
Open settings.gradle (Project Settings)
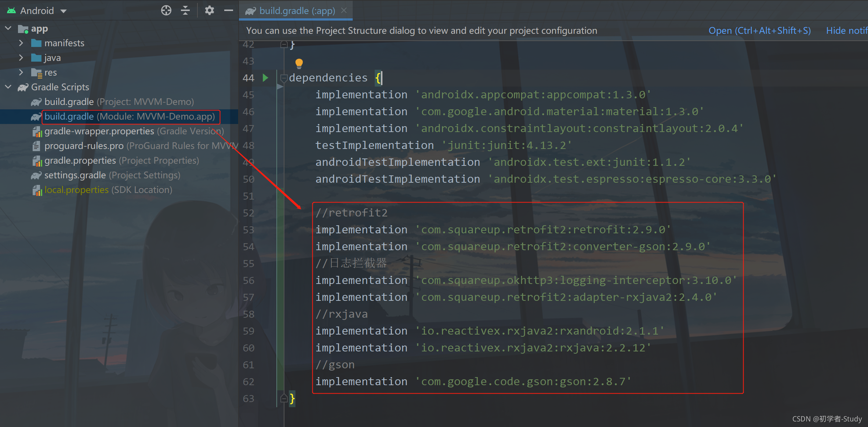pyautogui.click(x=112, y=175)
